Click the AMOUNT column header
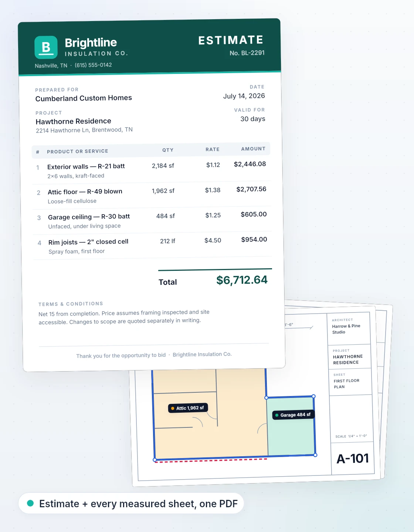The image size is (414, 532). click(253, 149)
